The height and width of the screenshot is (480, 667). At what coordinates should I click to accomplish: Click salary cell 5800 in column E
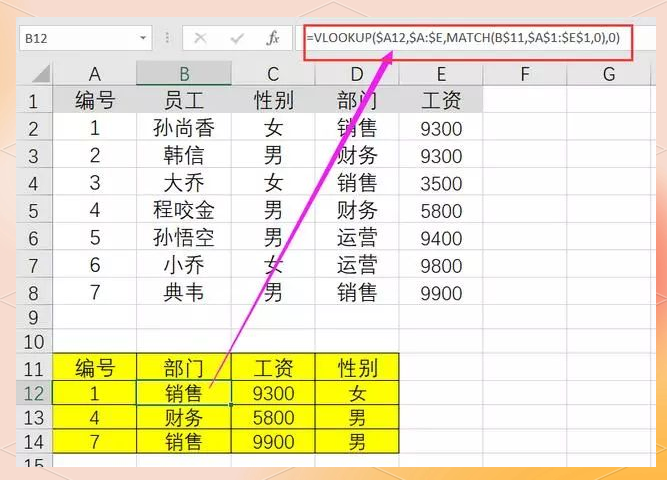tap(441, 210)
